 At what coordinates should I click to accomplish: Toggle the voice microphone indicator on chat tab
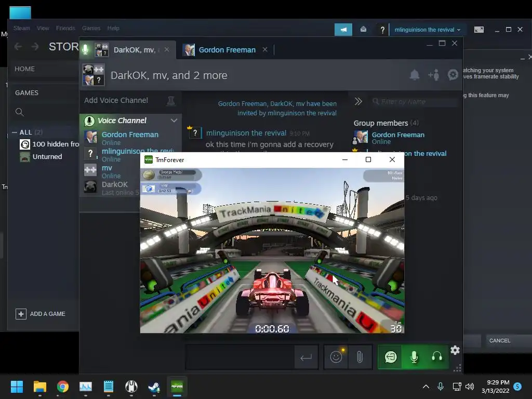coord(86,49)
